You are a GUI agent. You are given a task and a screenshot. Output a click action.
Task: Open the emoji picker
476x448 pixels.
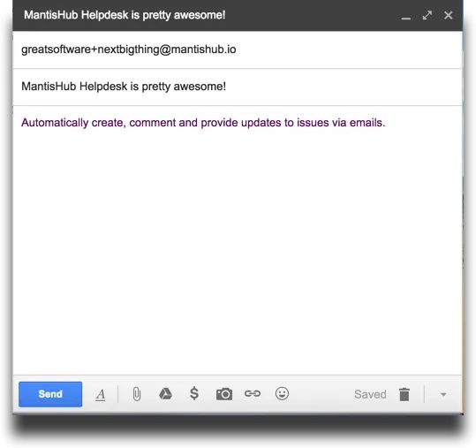pyautogui.click(x=282, y=393)
